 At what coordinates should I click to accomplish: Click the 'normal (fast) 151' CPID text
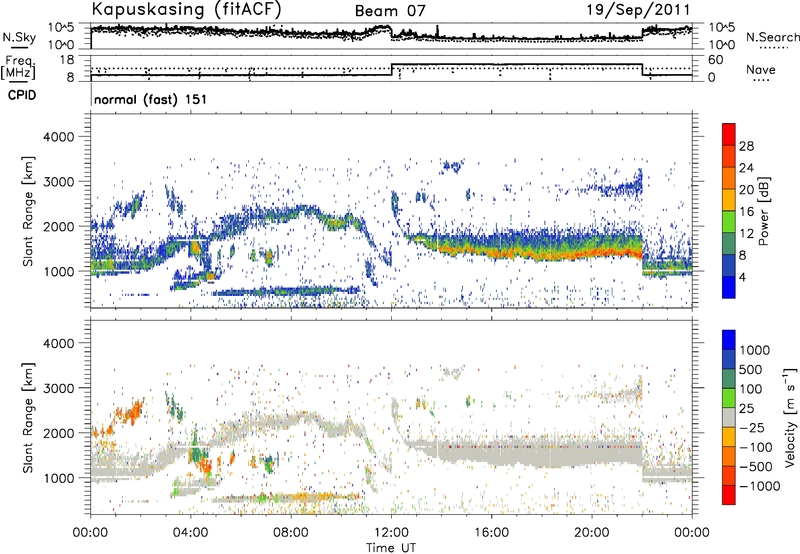coord(151,99)
